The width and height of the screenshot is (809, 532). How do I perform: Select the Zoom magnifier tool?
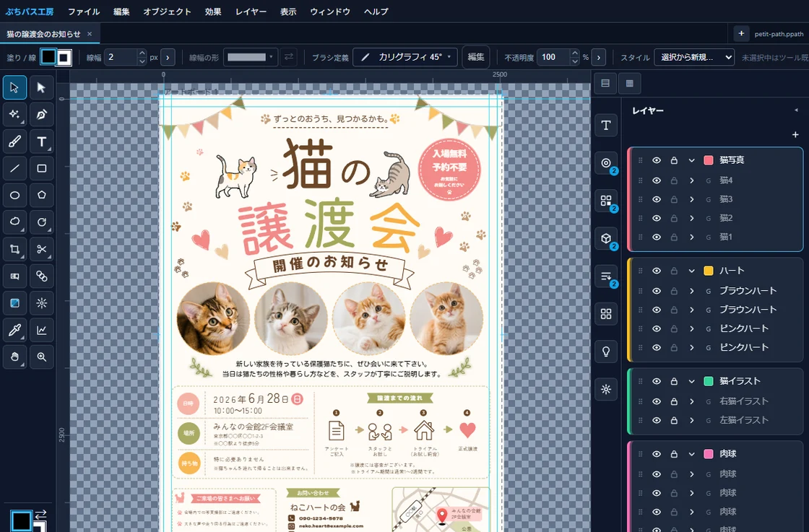pyautogui.click(x=41, y=357)
